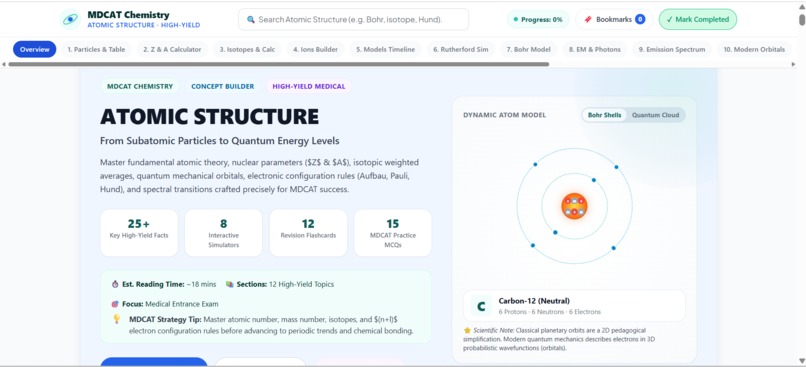Click the '12 High-Yield Topics' text
The height and width of the screenshot is (367, 806).
[x=301, y=284]
